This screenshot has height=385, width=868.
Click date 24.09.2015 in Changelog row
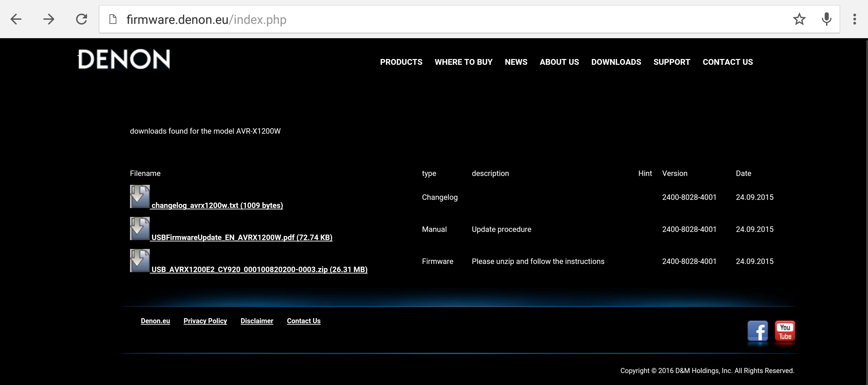click(x=754, y=197)
